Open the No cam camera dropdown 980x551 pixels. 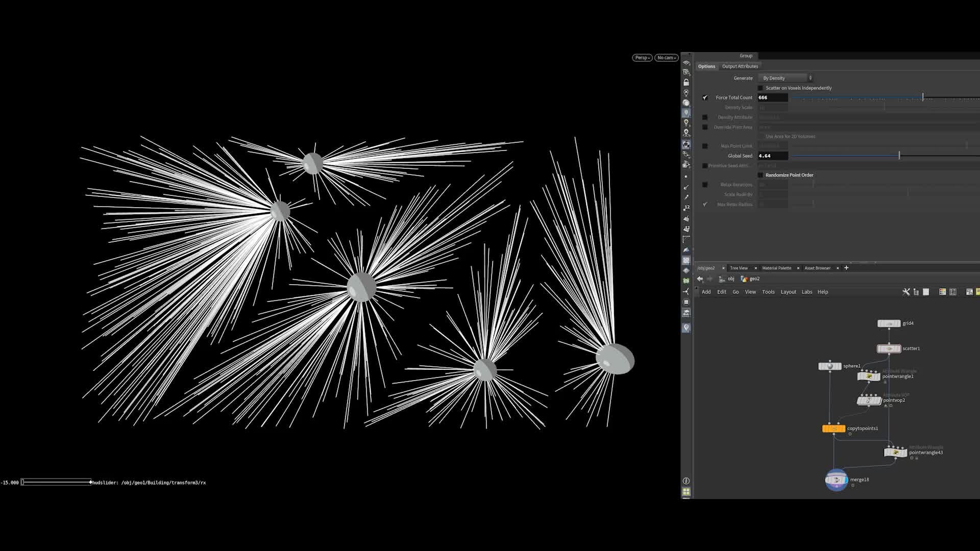666,58
